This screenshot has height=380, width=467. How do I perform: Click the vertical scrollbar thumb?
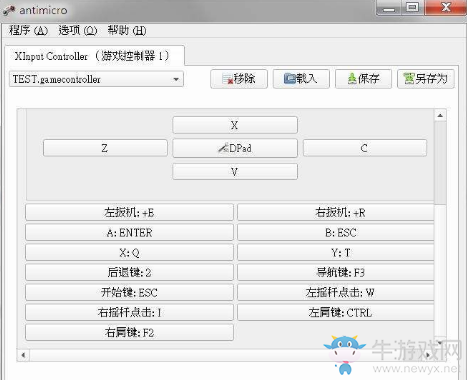coord(440,163)
